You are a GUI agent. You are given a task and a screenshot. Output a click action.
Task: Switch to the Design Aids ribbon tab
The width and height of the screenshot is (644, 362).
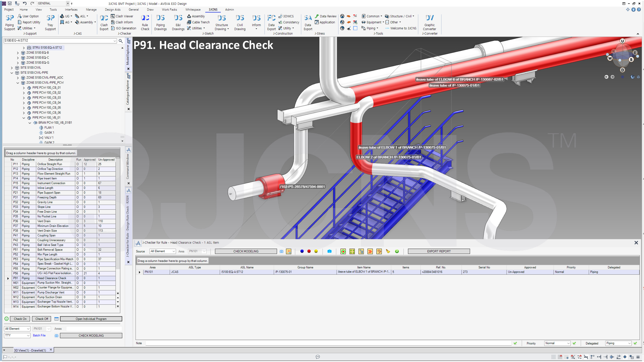point(112,9)
